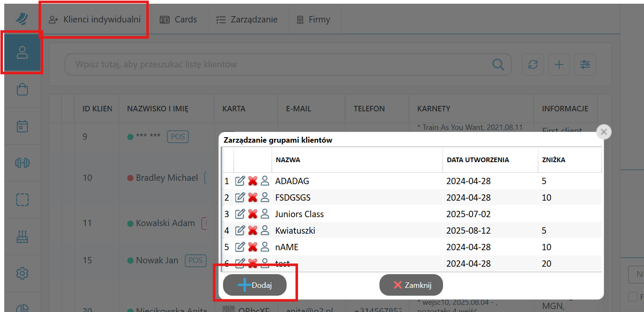Switch to the Firmy tab
The height and width of the screenshot is (312, 644).
[313, 19]
